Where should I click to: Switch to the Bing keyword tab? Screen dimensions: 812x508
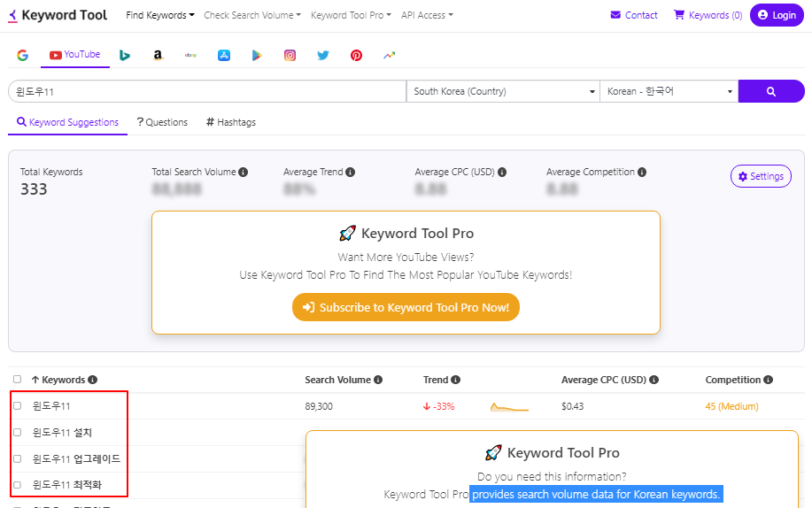124,55
